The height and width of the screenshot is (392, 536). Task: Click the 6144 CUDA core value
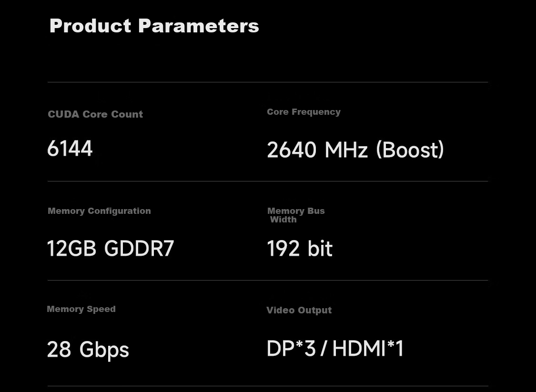(70, 149)
